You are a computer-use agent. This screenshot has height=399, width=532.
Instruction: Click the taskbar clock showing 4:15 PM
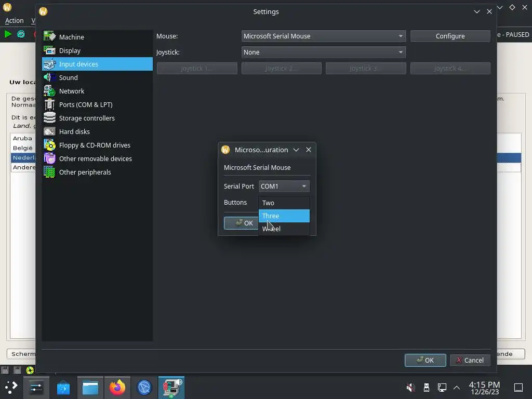485,388
